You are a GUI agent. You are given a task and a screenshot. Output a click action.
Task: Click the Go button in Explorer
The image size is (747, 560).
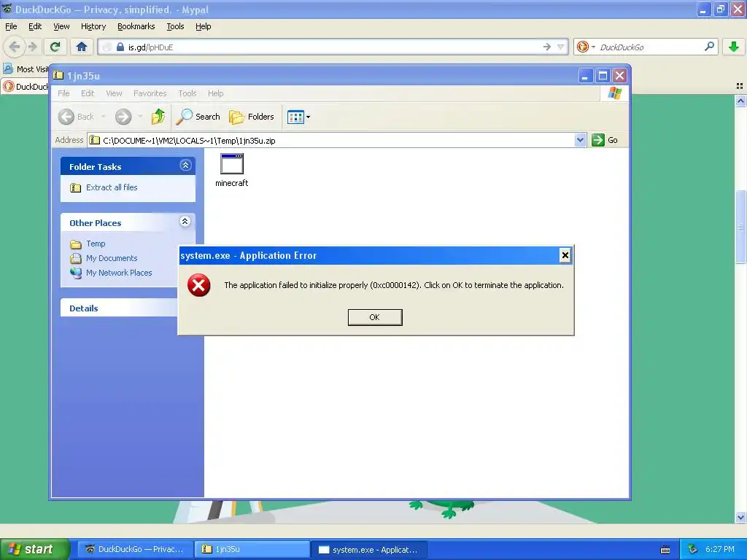click(x=605, y=140)
